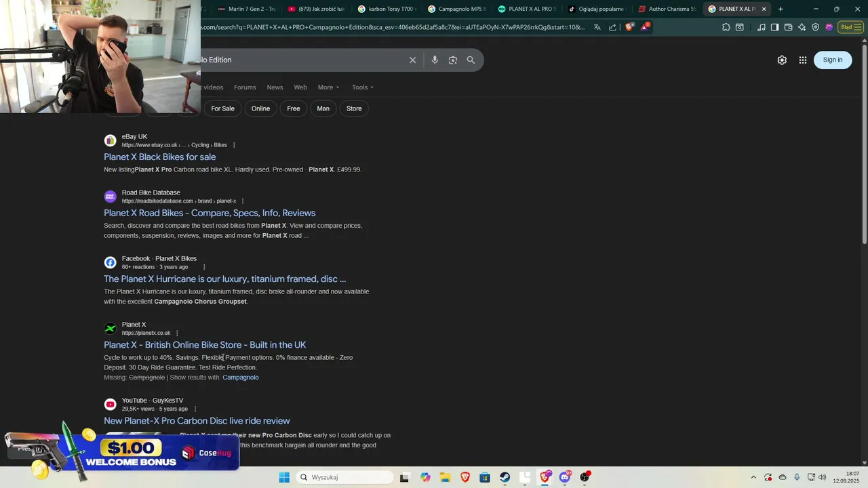Apply the Store filter chip

[354, 108]
